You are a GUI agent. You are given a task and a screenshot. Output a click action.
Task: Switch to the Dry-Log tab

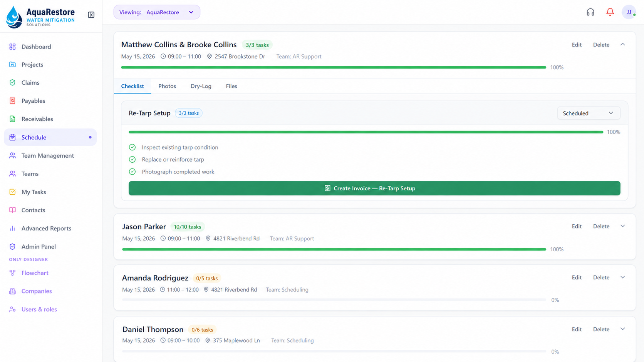[201, 86]
